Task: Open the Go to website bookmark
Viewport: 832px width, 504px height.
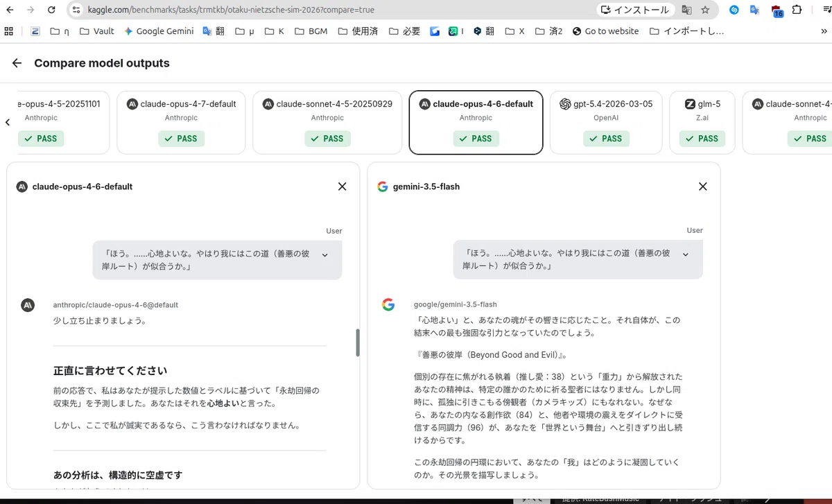Action: (605, 31)
